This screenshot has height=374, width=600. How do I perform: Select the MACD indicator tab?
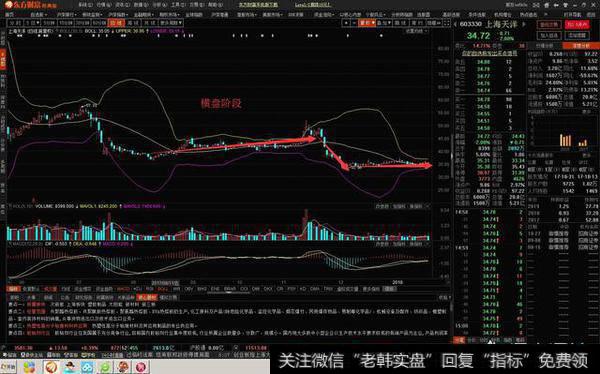tap(123, 289)
